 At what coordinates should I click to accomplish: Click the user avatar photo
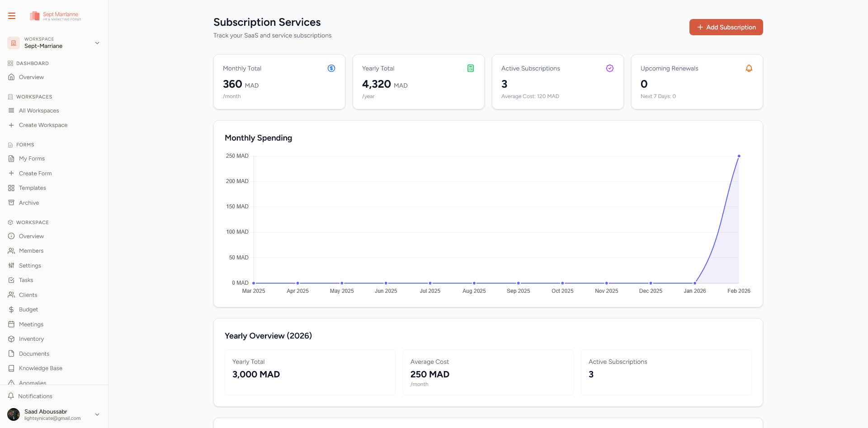[x=14, y=414]
